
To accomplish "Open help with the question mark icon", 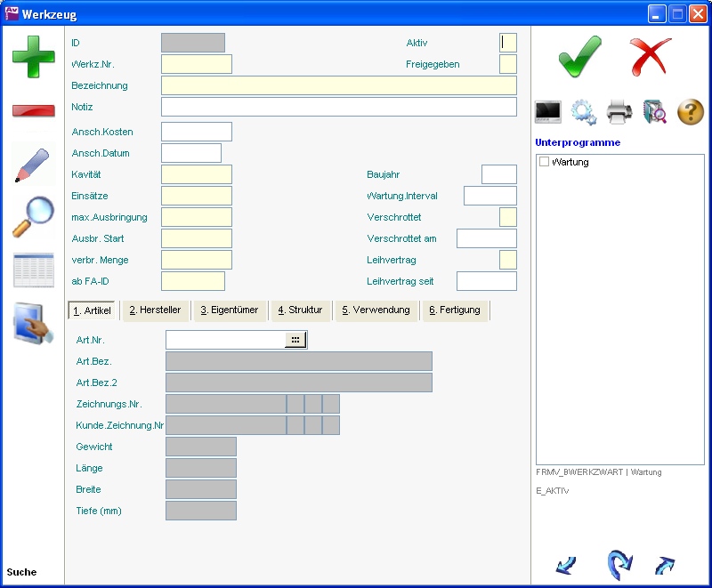I will [691, 112].
